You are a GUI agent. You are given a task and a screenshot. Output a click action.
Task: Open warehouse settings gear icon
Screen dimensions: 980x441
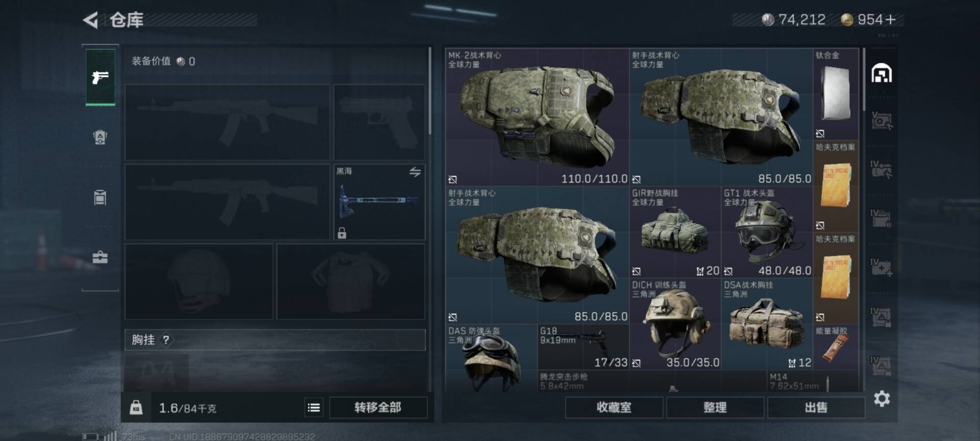coord(882,399)
